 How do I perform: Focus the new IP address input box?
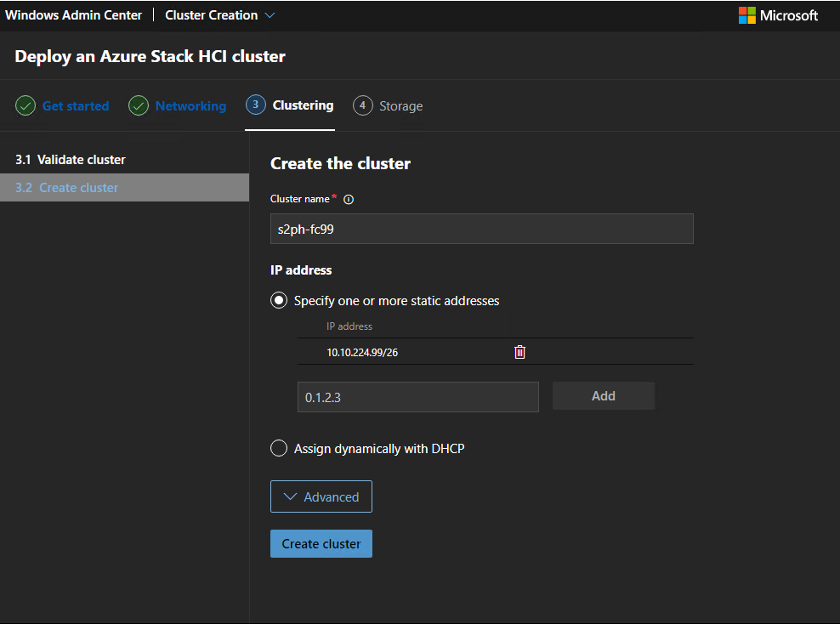point(417,397)
